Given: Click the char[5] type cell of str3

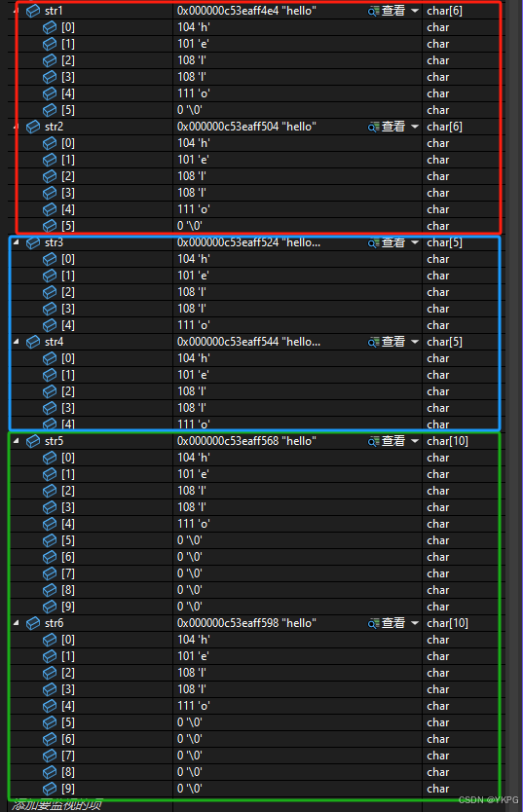Looking at the screenshot, I should point(444,242).
